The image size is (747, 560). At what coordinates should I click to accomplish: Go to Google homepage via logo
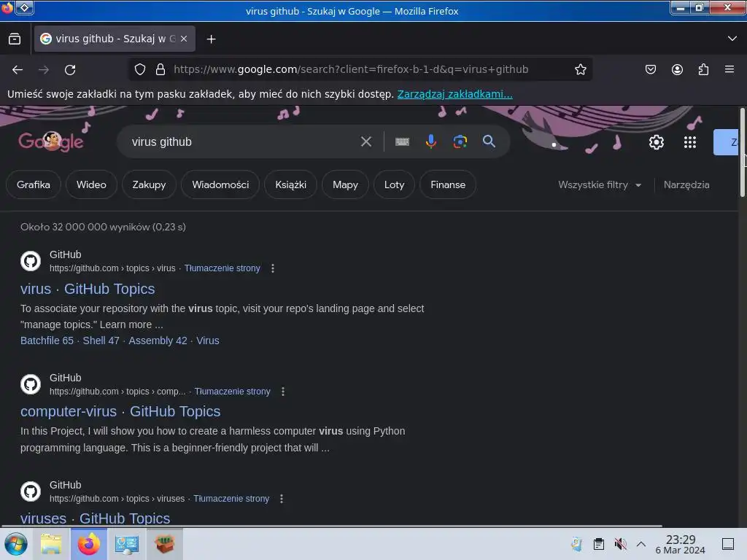[x=51, y=141]
